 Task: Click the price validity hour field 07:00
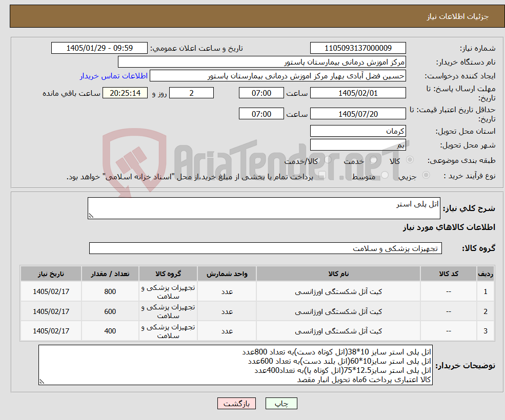(x=261, y=114)
